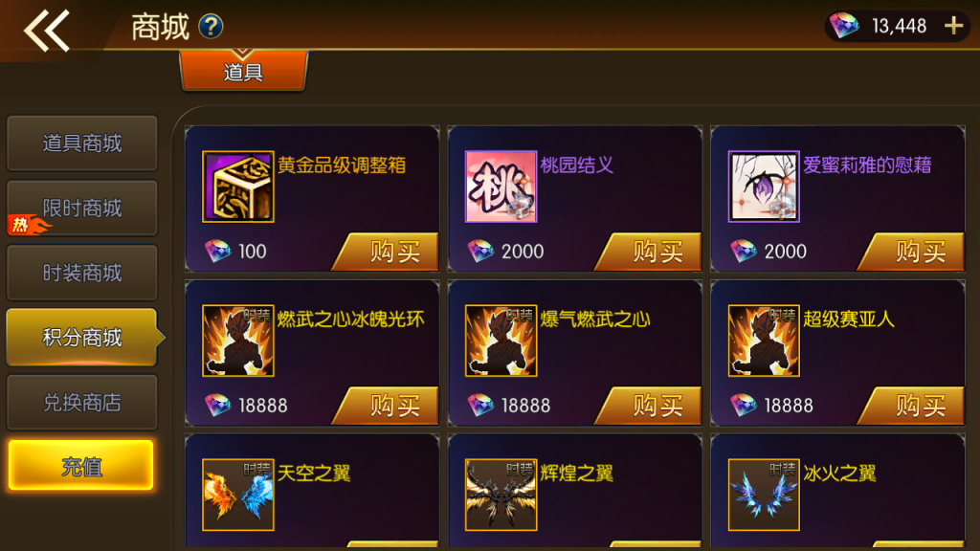Click the yellow 充值 recharge button
Image resolution: width=980 pixels, height=551 pixels.
(x=80, y=466)
